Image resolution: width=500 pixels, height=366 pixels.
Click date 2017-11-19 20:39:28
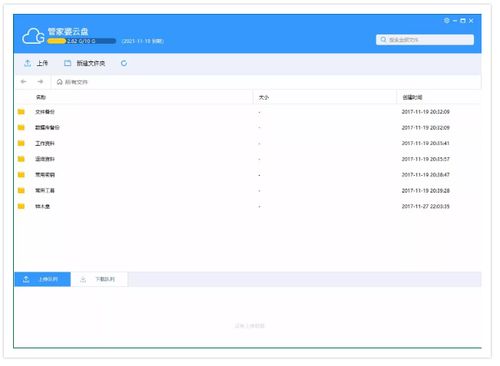426,190
